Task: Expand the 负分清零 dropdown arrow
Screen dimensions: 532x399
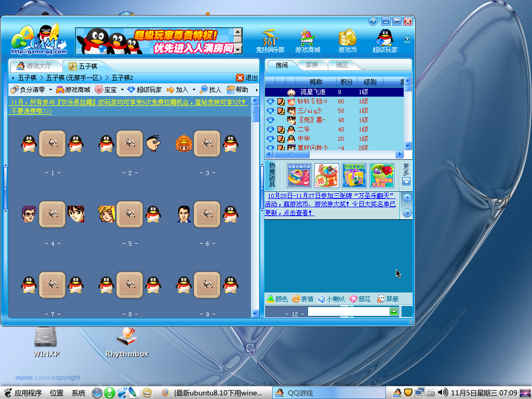Action: tap(50, 89)
